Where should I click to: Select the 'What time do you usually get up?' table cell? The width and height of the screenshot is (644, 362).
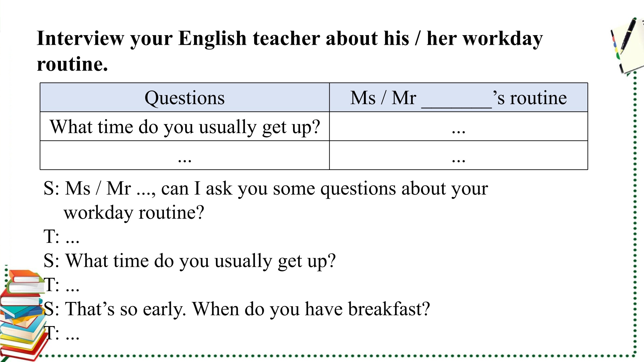tap(185, 126)
